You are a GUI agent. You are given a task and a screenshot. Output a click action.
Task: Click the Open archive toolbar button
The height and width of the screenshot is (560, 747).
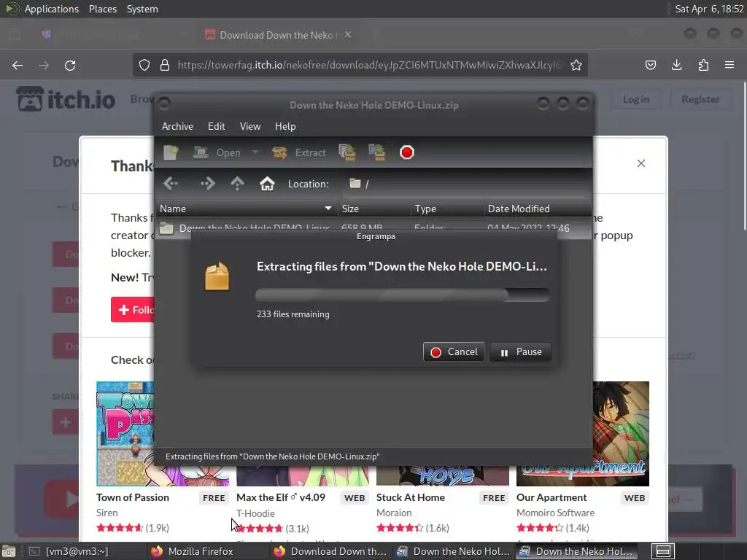tap(217, 152)
